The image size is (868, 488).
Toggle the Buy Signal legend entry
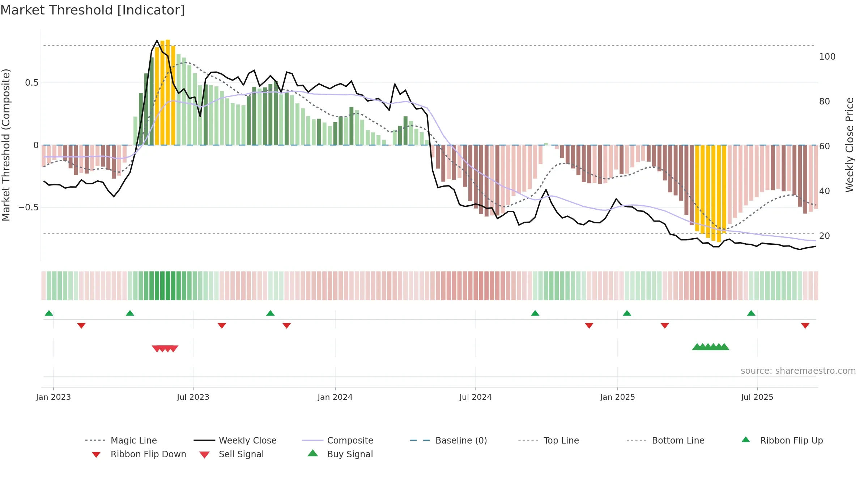click(340, 454)
